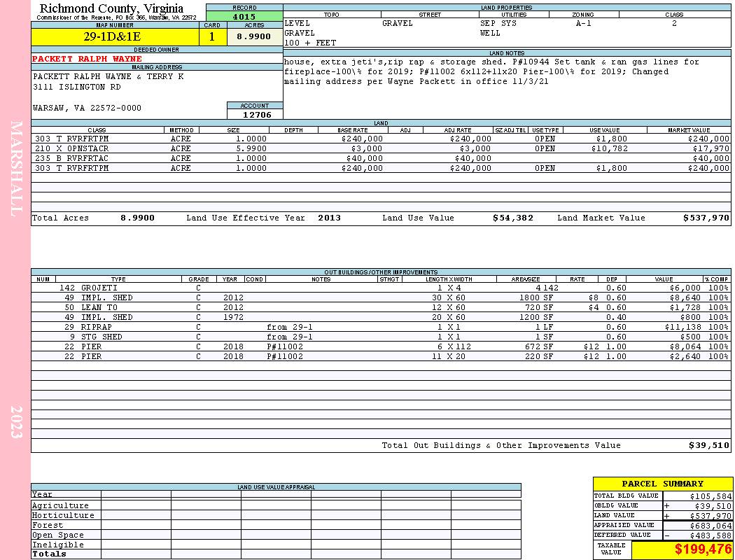Select the total bldg value $105,584
The height and width of the screenshot is (560, 735).
coord(710,496)
